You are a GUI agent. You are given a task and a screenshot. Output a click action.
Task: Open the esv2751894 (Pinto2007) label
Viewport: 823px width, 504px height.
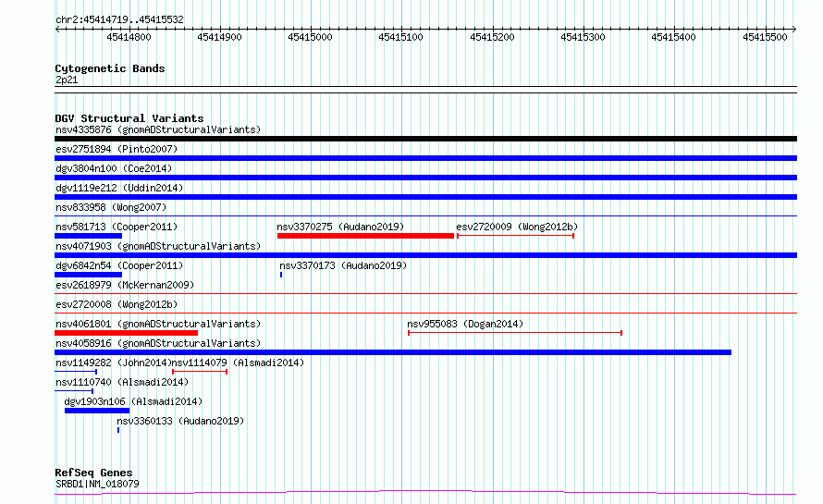pos(117,149)
